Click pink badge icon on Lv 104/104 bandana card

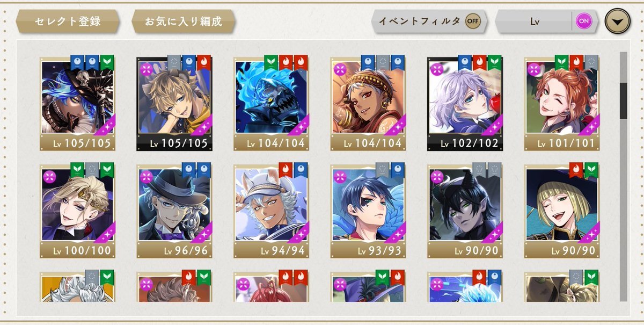[340, 69]
